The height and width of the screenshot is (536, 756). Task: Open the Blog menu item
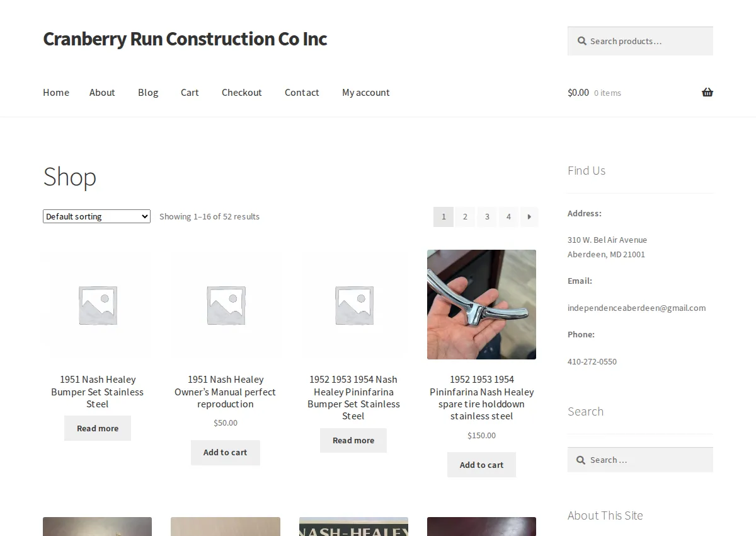pyautogui.click(x=148, y=92)
